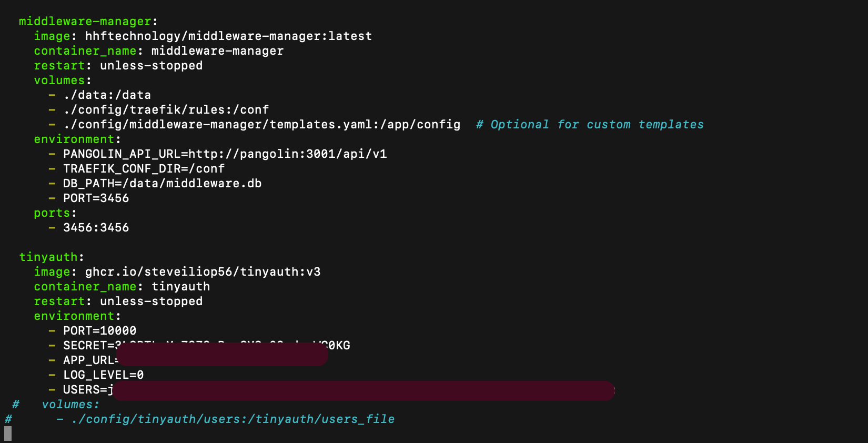Click the ghcr.io/steveiliop56/tinyauth:v3 image value
868x443 pixels.
(203, 272)
